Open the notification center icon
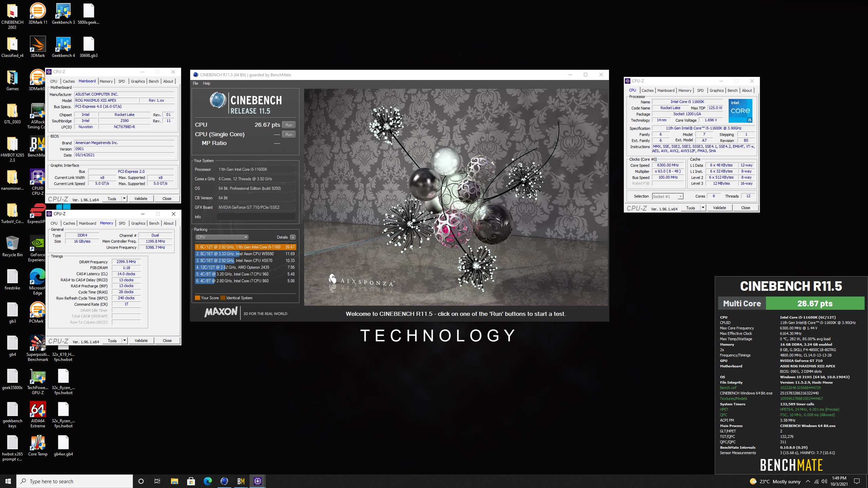Image resolution: width=868 pixels, height=488 pixels. pyautogui.click(x=857, y=481)
